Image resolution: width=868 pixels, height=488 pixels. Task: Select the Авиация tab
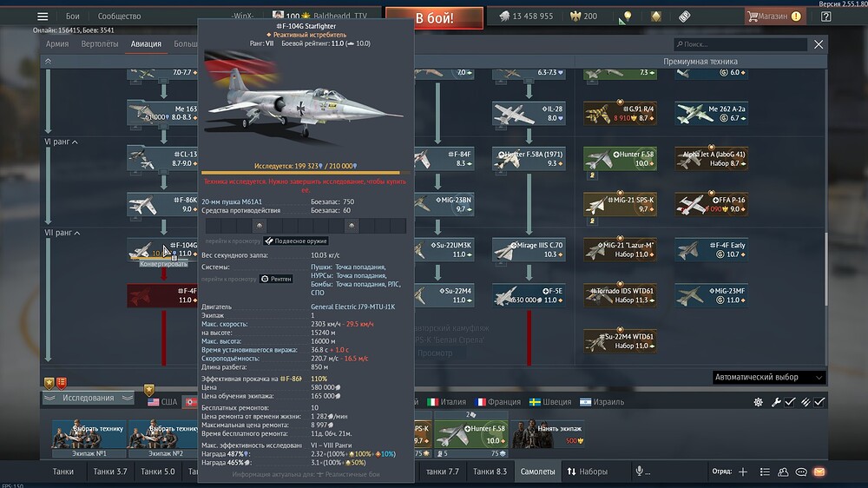tap(146, 43)
